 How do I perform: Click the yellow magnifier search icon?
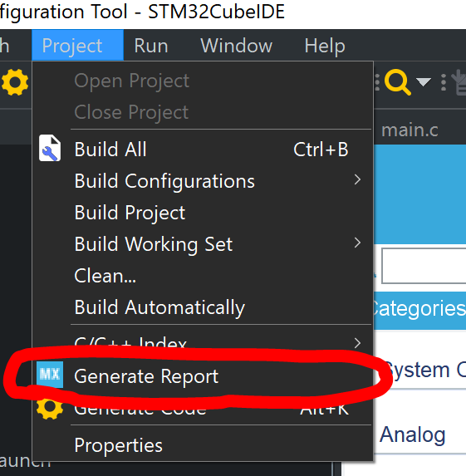(397, 82)
